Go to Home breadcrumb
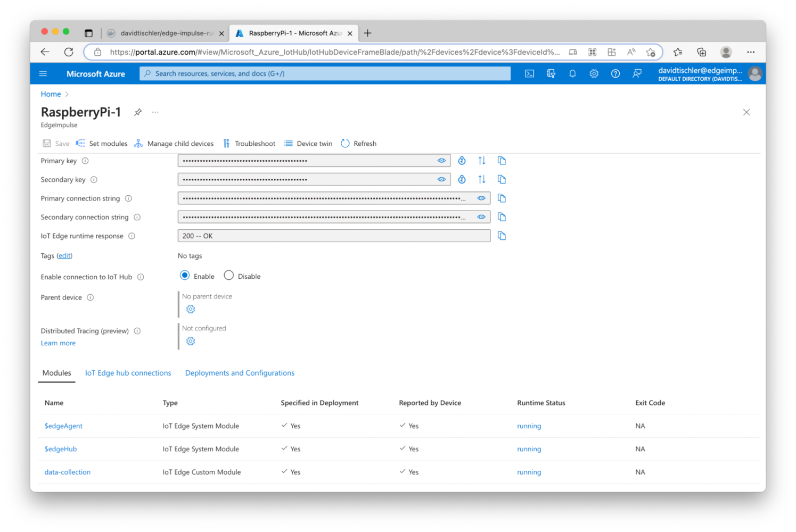796x532 pixels. [51, 94]
